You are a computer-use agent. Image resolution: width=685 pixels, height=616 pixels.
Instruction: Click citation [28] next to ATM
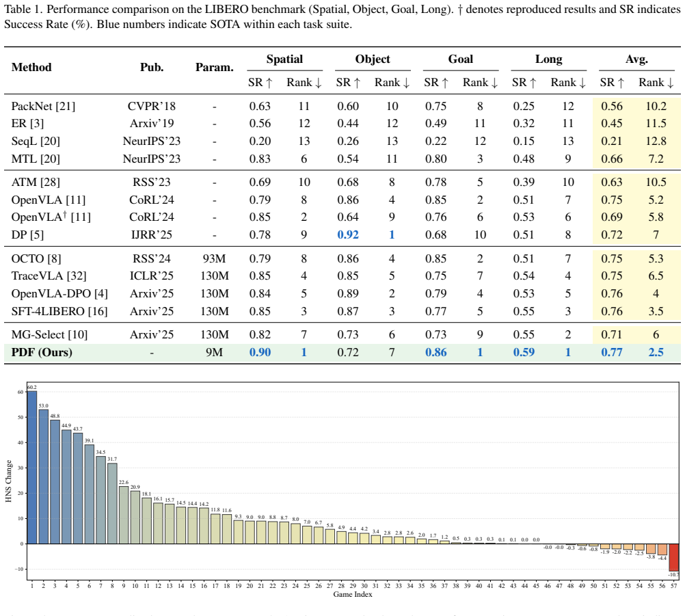[50, 182]
